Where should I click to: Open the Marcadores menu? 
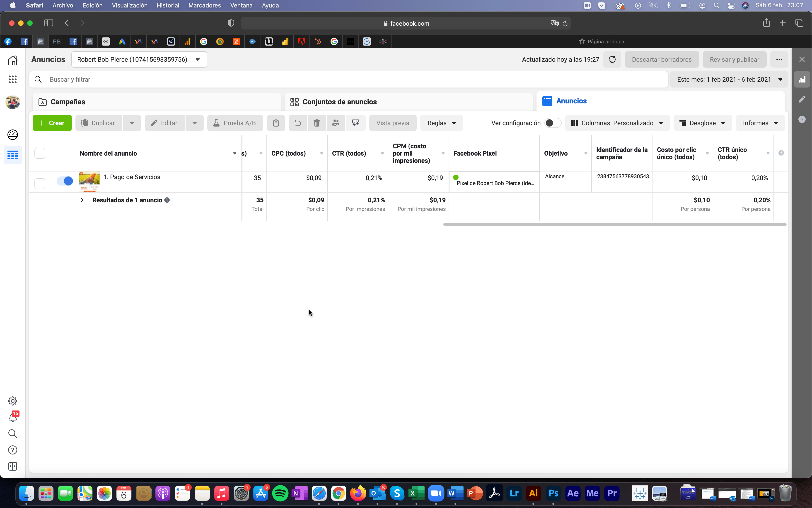pos(205,5)
